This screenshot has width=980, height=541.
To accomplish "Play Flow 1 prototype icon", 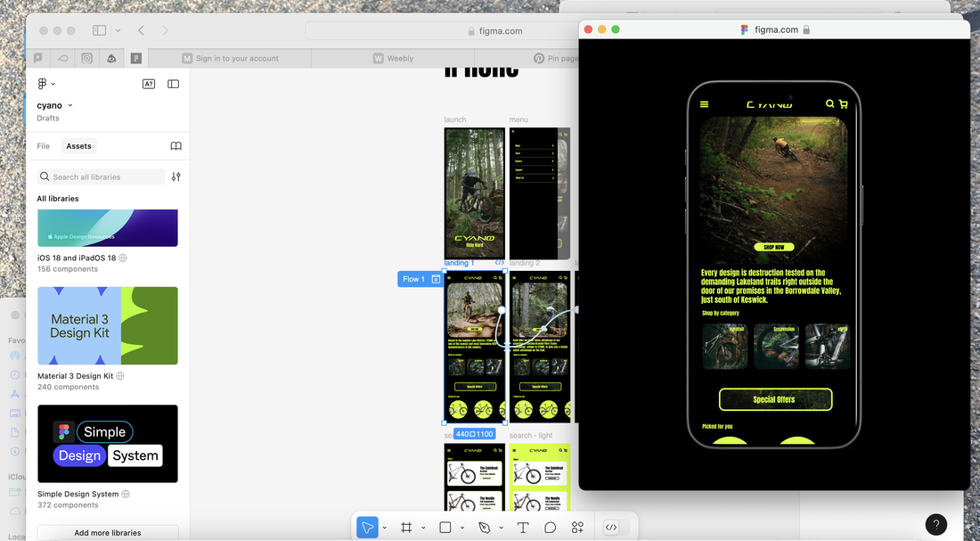I will [437, 279].
